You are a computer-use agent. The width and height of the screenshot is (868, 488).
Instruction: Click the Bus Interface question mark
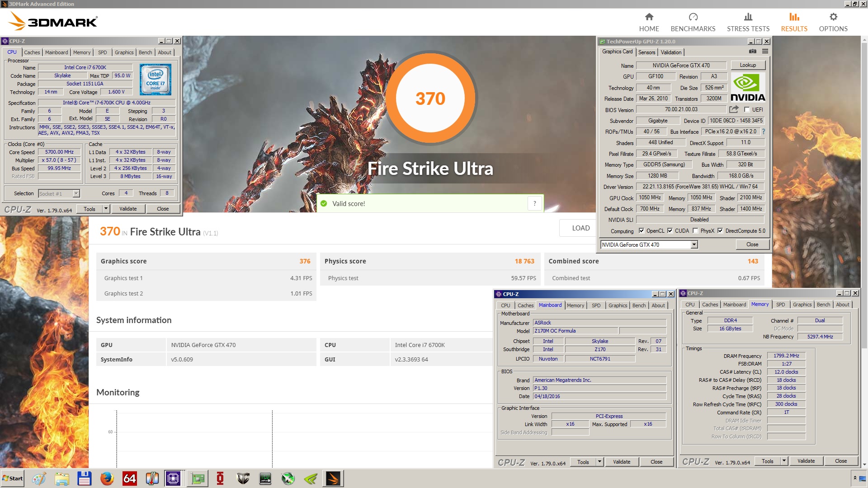764,131
